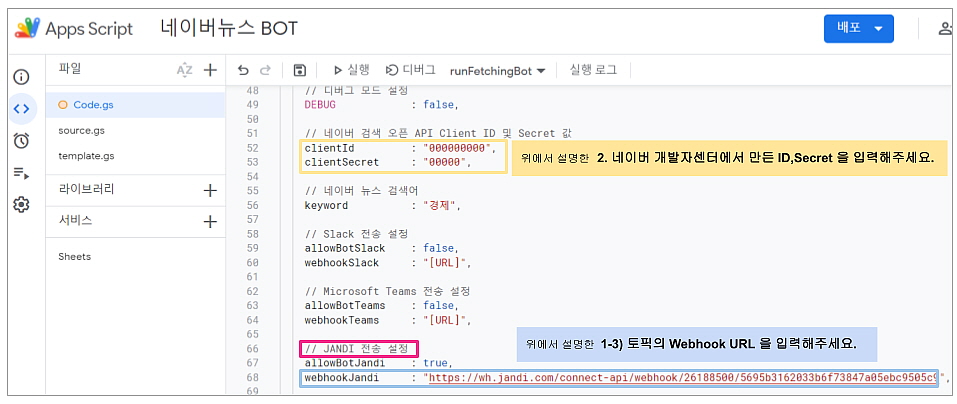This screenshot has width=957, height=404.
Task: Open the 실행 로그 execution log
Action: (593, 70)
